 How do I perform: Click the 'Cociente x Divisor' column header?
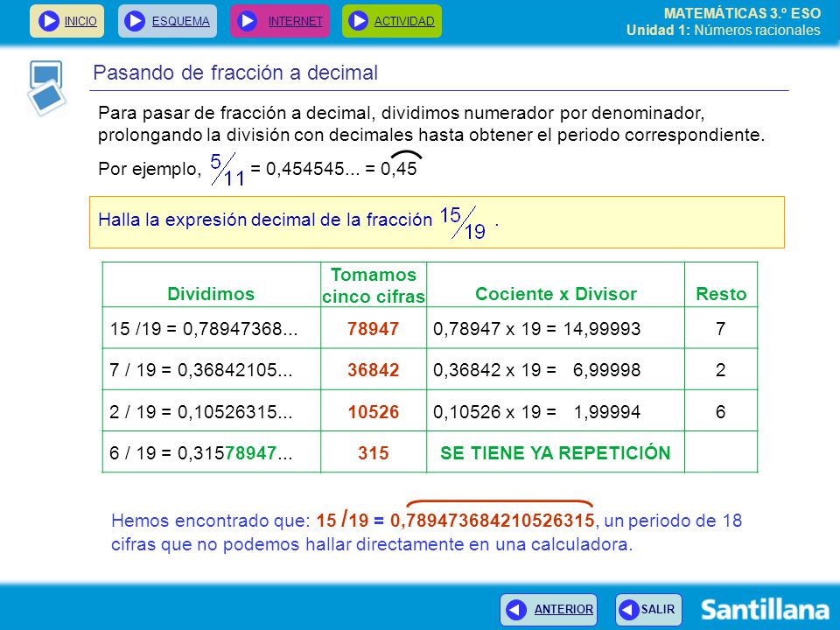[556, 294]
